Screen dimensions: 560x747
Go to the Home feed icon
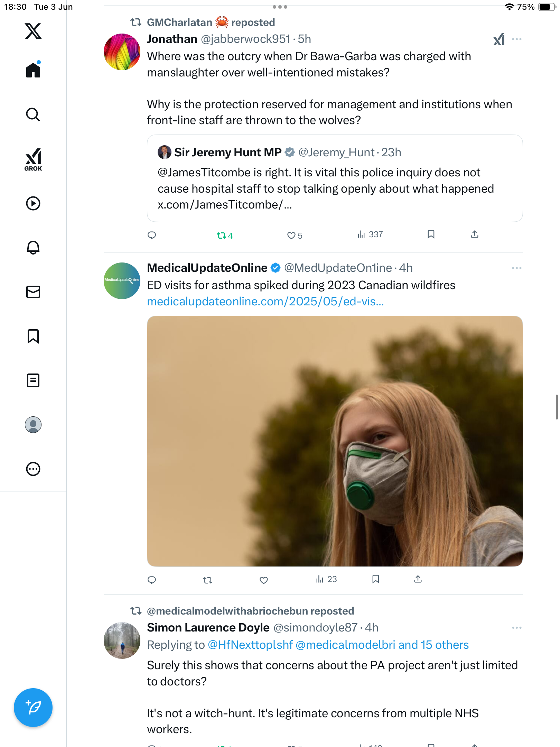pos(33,70)
